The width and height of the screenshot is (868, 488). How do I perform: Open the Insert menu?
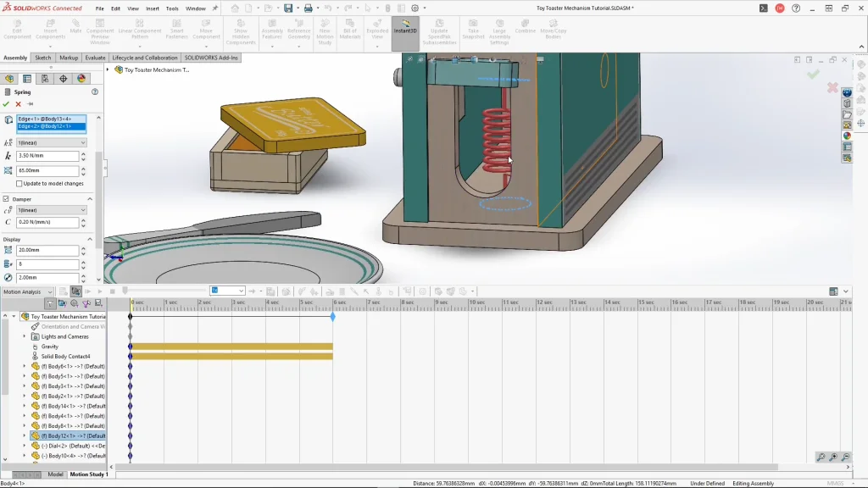[152, 8]
